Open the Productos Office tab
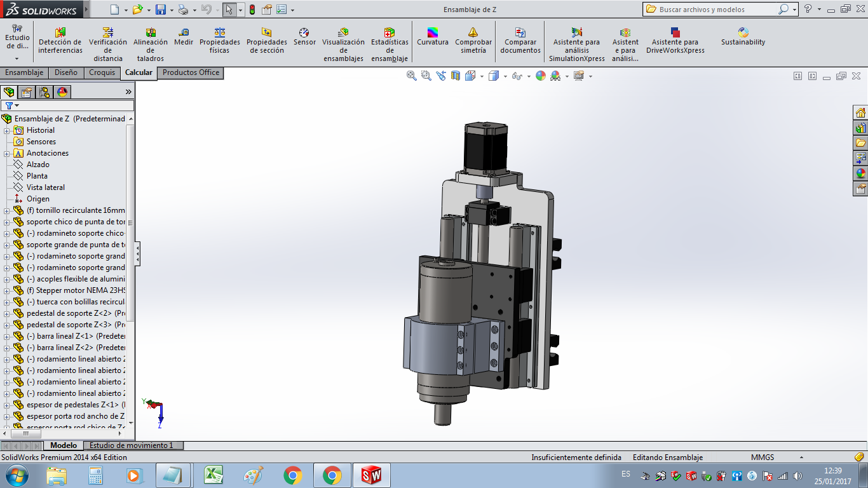Screen dimensions: 868x488 tap(191, 72)
